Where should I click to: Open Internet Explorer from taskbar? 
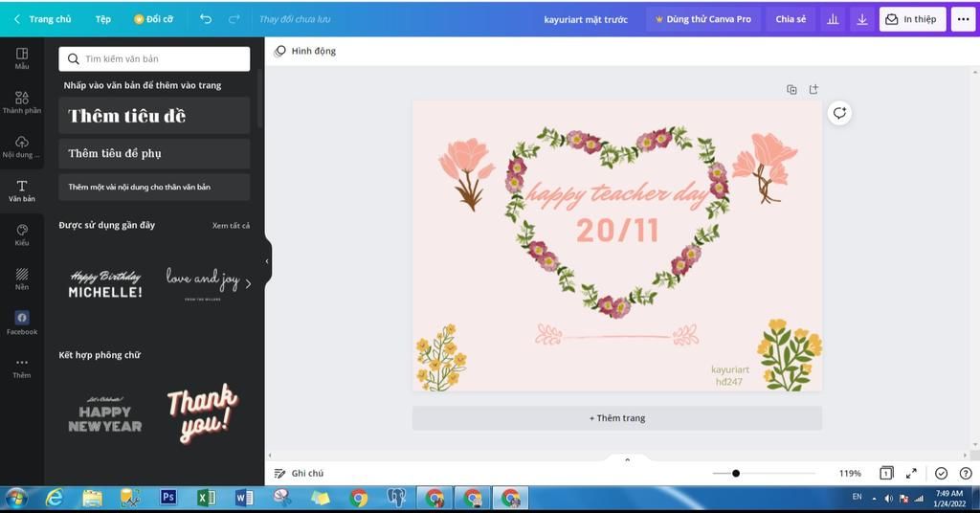tap(55, 498)
